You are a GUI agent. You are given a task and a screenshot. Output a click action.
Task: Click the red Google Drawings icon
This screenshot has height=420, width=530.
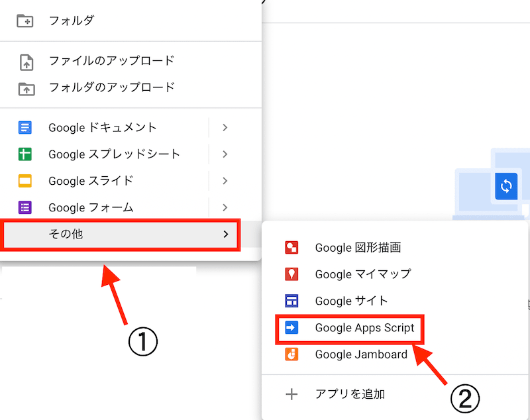(291, 248)
